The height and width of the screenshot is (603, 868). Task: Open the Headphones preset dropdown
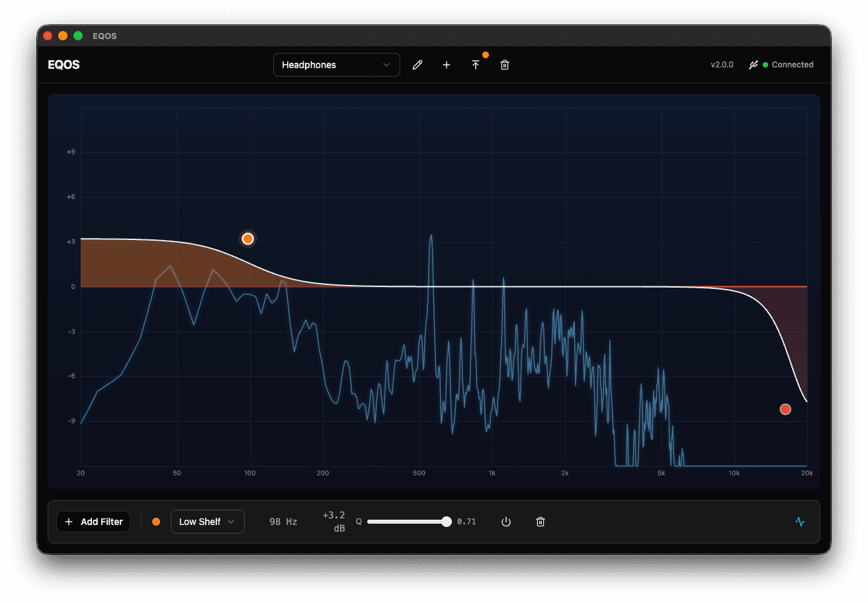click(337, 65)
